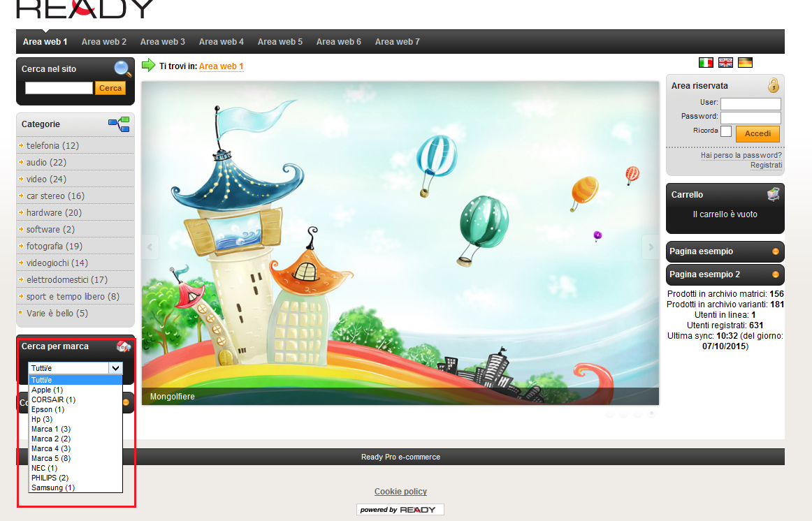Click the site search text field

pos(59,88)
